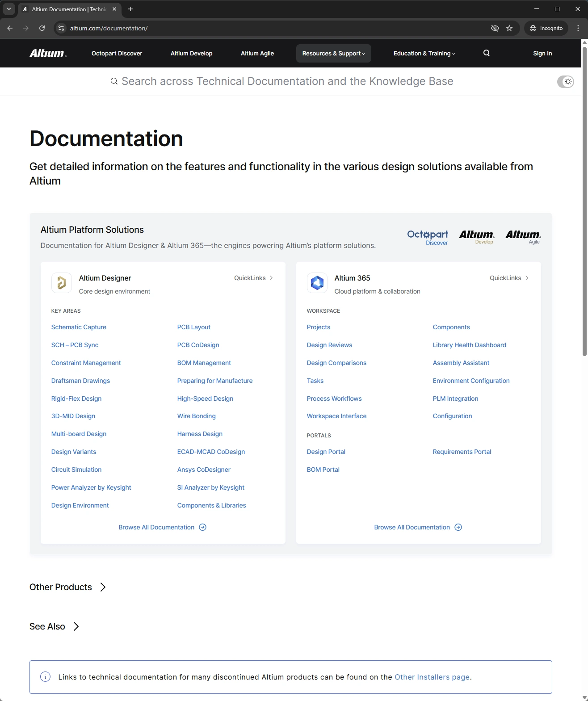Open the Assembly Assistant link
588x701 pixels.
pos(461,363)
